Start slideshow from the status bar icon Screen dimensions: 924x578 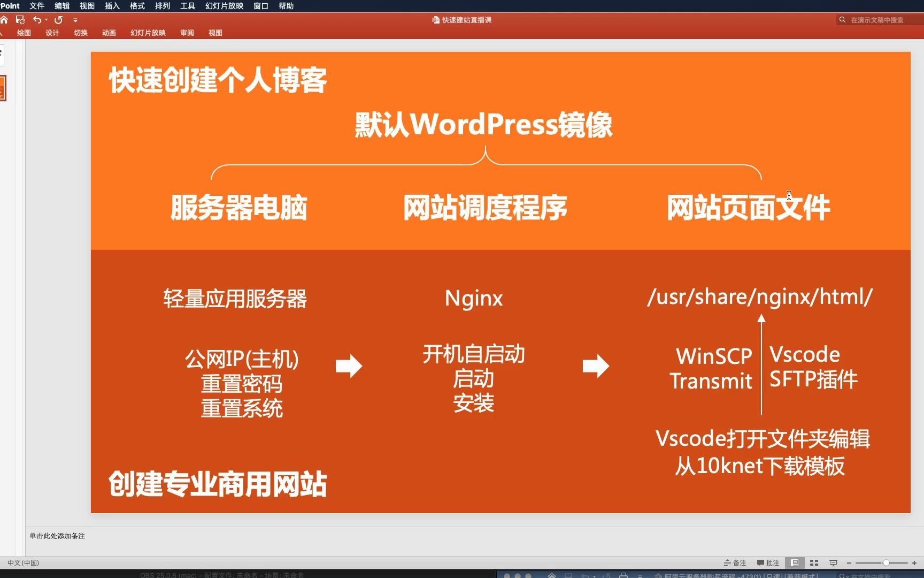833,562
